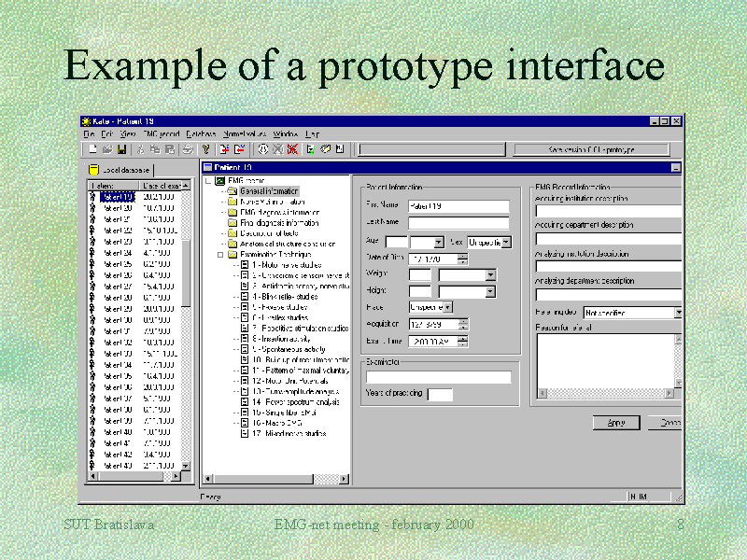This screenshot has width=747, height=560.
Task: Click the yellow question mark Help icon
Action: click(206, 149)
